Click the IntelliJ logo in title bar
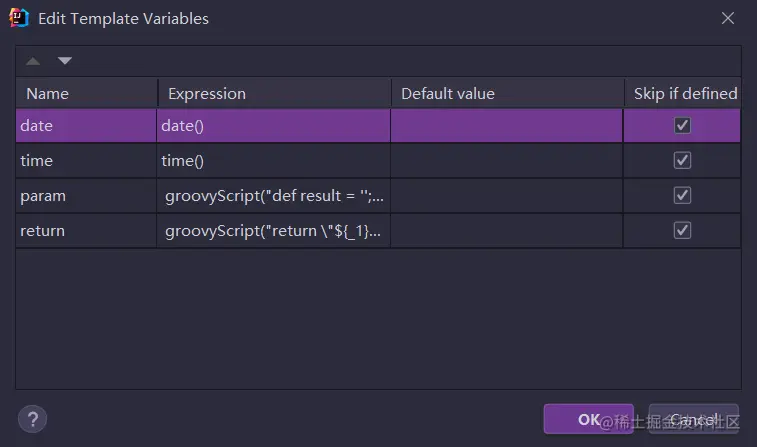Screen dimensions: 757x447 20,18
